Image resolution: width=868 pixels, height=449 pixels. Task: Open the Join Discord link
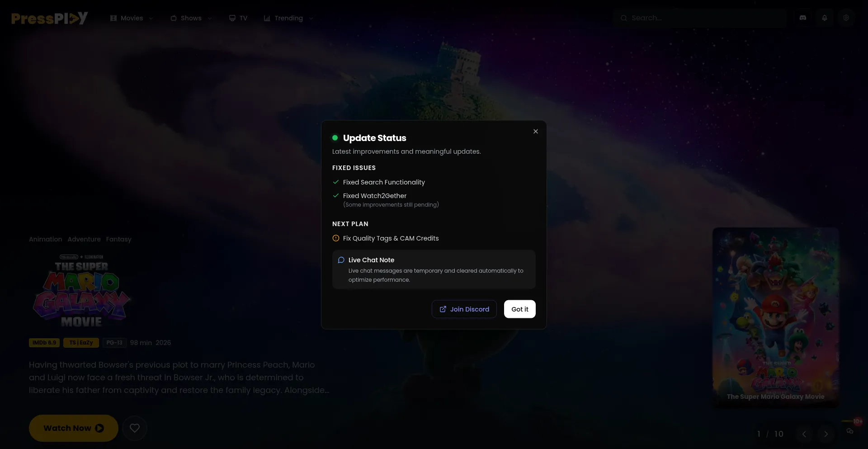pyautogui.click(x=464, y=309)
